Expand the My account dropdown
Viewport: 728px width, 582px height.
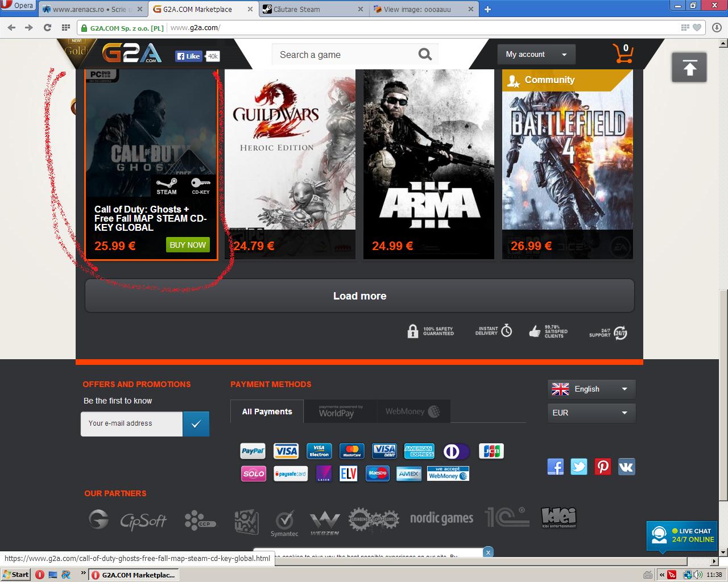[x=536, y=55]
